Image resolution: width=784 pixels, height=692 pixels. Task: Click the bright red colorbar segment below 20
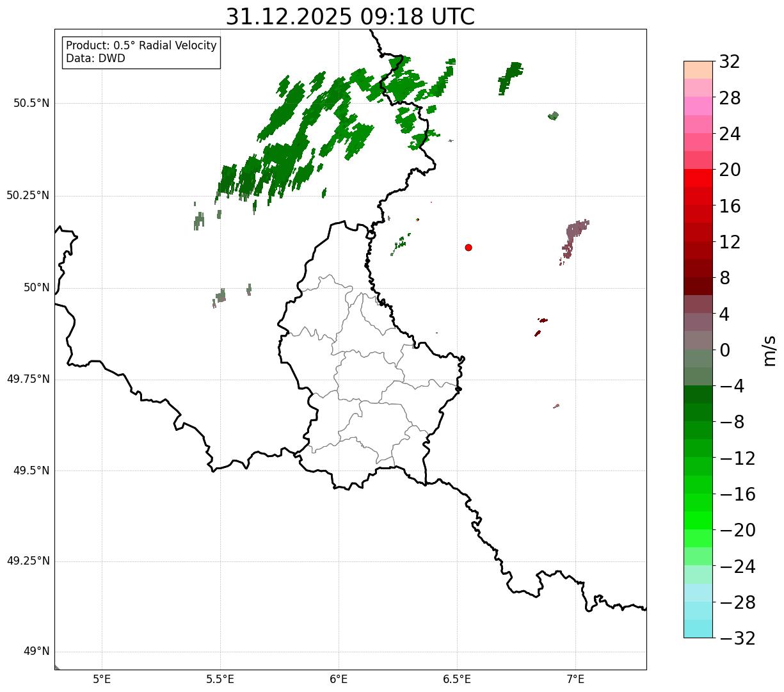coord(698,178)
